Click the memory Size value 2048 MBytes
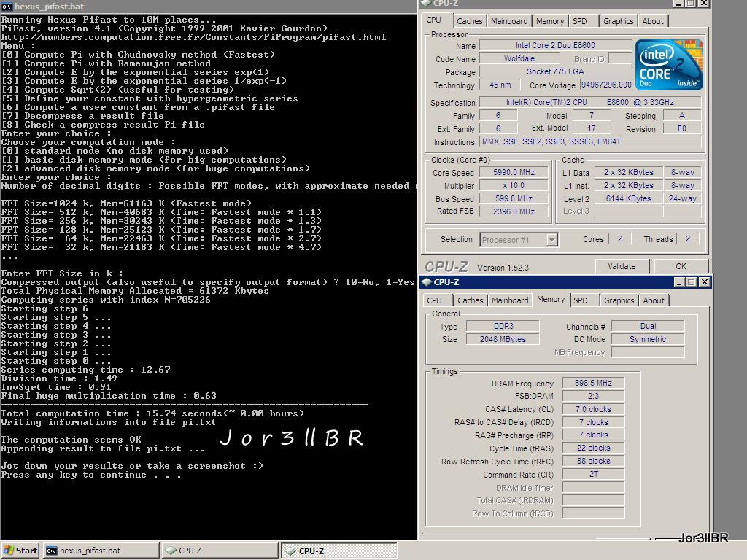747x560 pixels. tap(503, 339)
